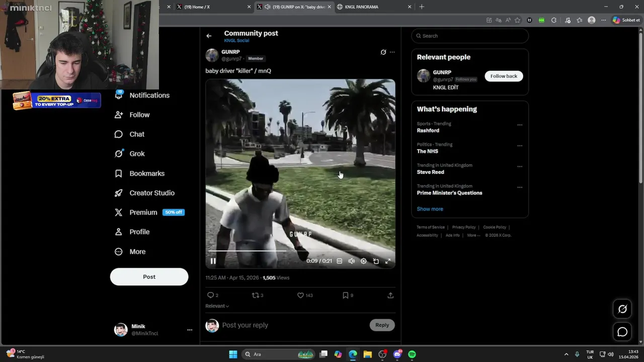Repost the post with 3 reposts
This screenshot has height=362, width=644.
[x=258, y=295]
